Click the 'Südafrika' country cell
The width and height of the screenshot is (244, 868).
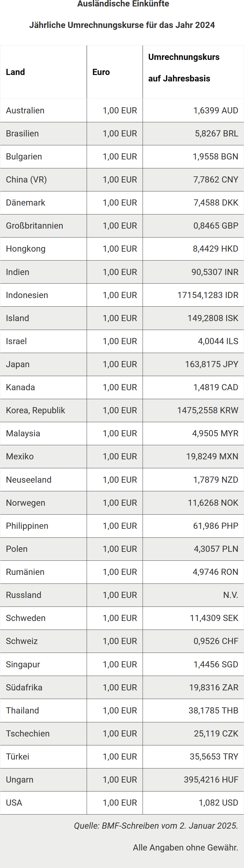[24, 687]
